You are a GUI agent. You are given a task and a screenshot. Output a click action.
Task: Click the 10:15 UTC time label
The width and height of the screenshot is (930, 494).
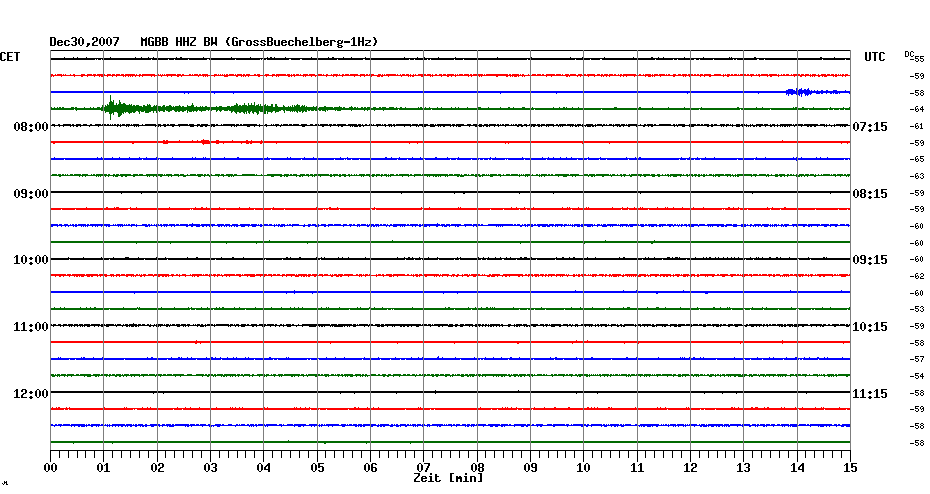(x=870, y=327)
